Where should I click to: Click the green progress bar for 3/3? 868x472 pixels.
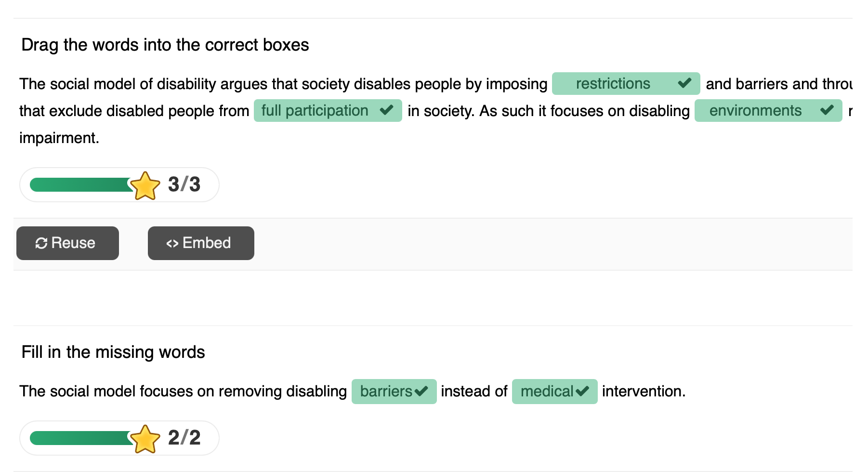coord(79,184)
